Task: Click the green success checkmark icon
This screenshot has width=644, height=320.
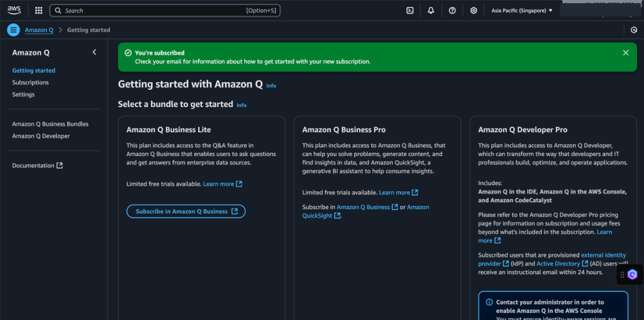Action: tap(128, 53)
